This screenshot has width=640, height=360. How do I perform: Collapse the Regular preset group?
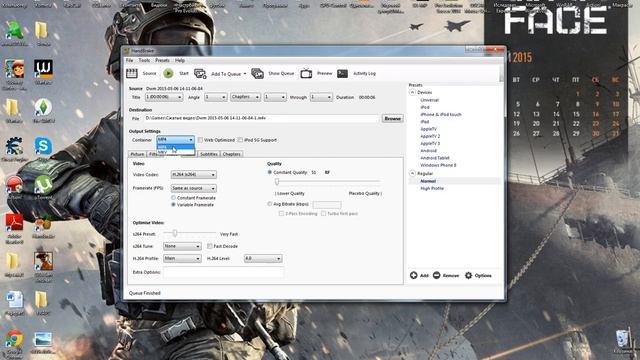[412, 173]
